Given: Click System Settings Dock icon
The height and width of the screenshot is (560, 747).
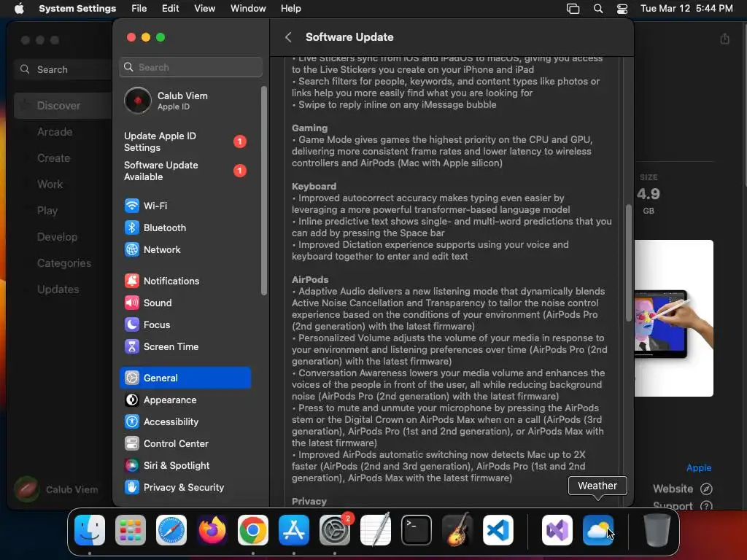Looking at the screenshot, I should click(335, 530).
